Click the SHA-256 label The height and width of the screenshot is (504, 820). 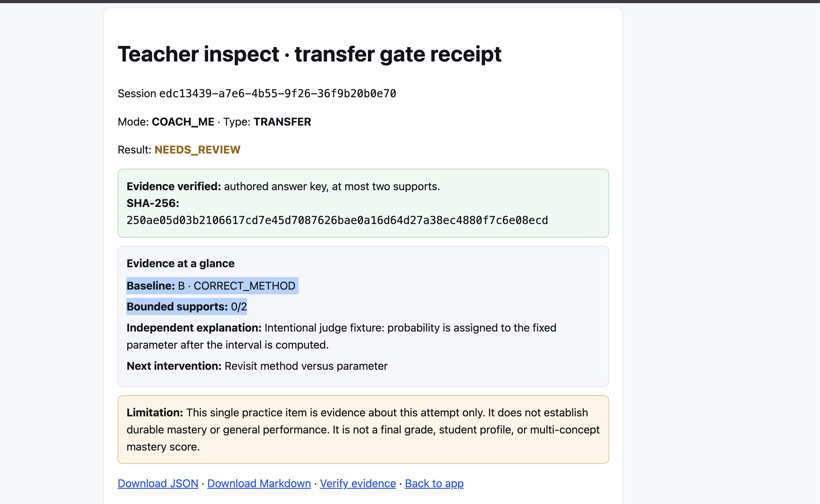153,203
